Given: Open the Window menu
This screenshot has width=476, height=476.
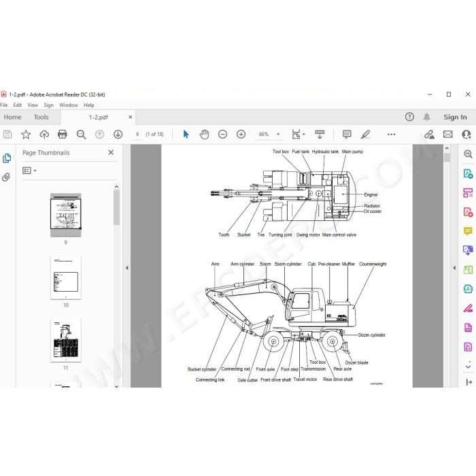Looking at the screenshot, I should [69, 105].
